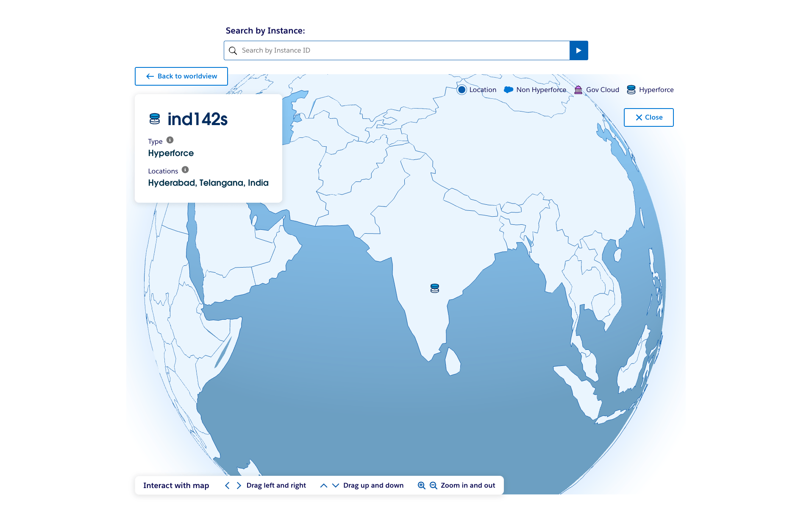The width and height of the screenshot is (812, 508).
Task: Focus the Search by Instance ID field
Action: (x=403, y=50)
